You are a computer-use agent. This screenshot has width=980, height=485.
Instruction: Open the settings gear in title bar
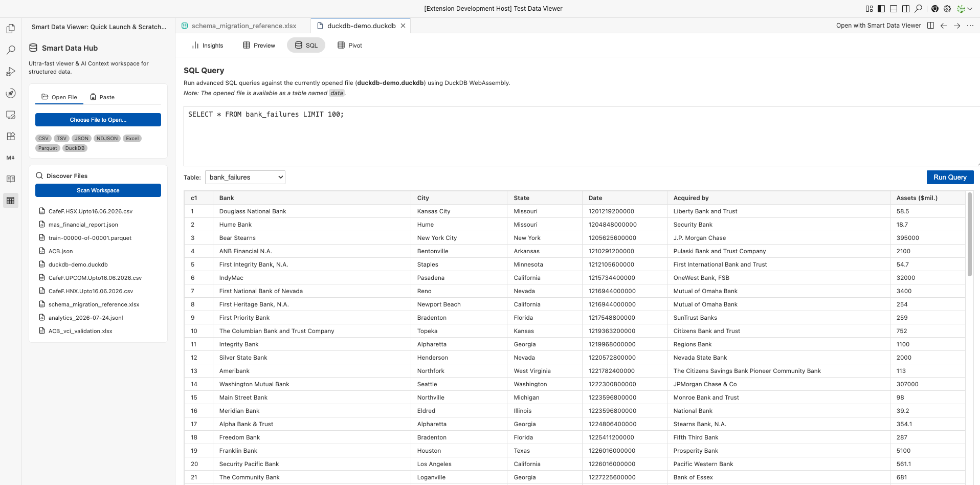click(947, 9)
